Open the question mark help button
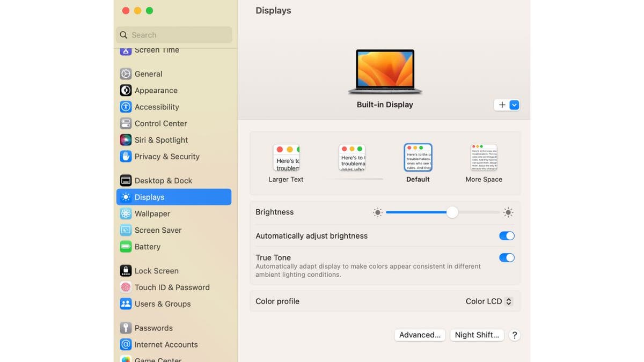Screen dimensions: 644x362 514,335
